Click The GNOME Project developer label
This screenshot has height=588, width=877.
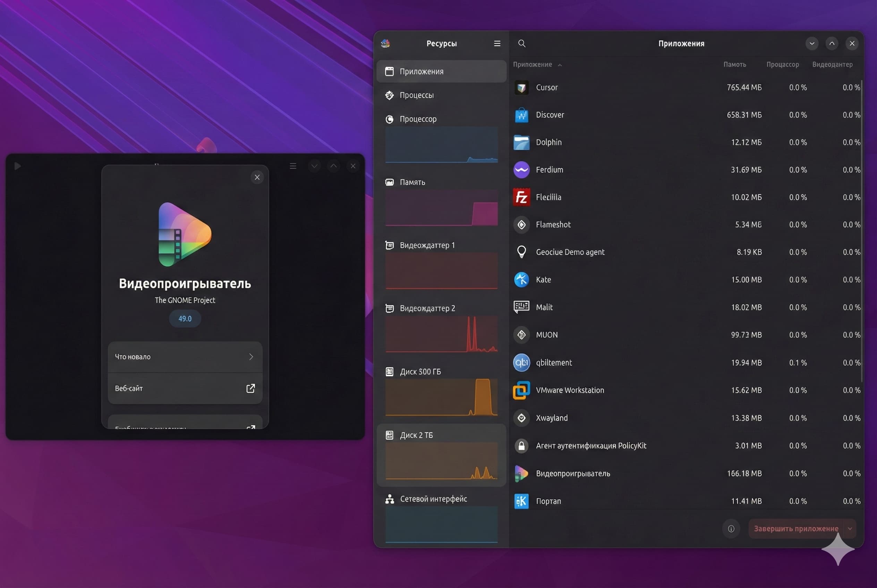point(185,300)
